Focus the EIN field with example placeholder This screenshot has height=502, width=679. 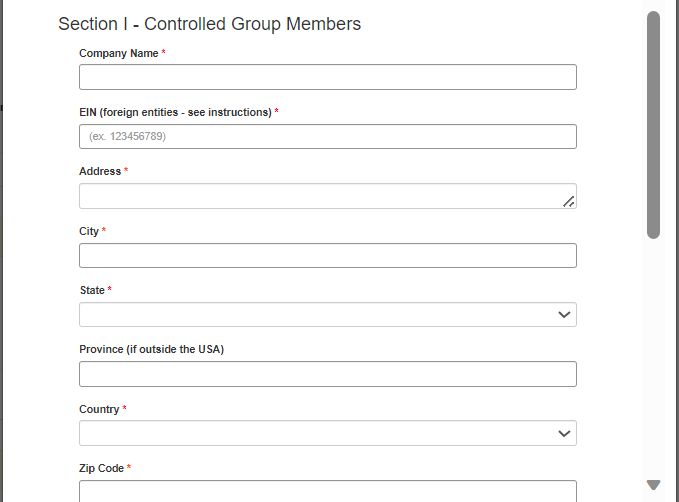click(x=327, y=136)
